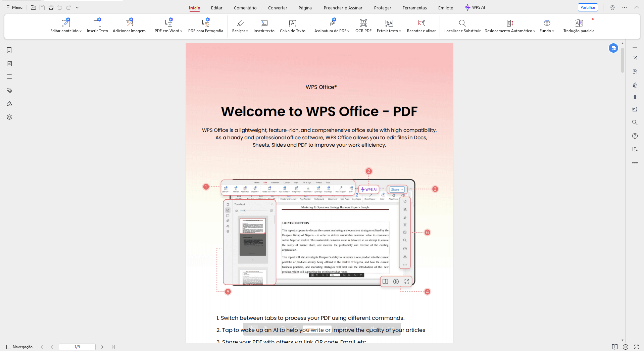644x351 pixels.
Task: Open quick access toolbar customization arrow
Action: [77, 7]
